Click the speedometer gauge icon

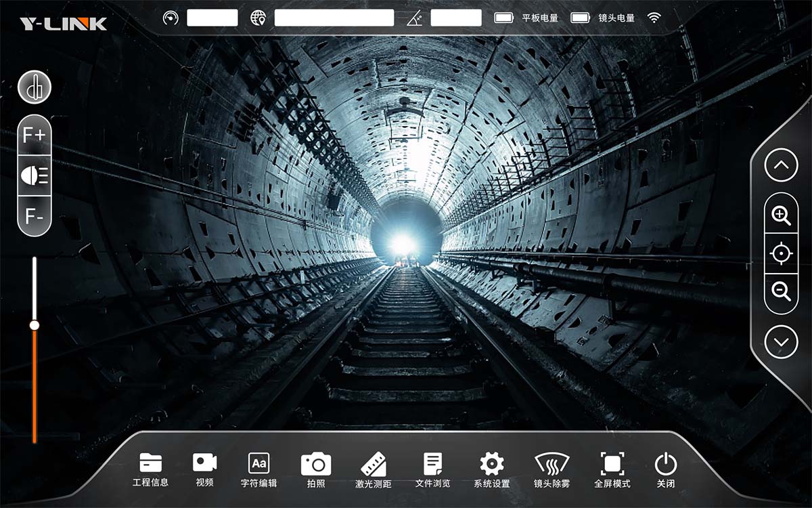point(171,18)
